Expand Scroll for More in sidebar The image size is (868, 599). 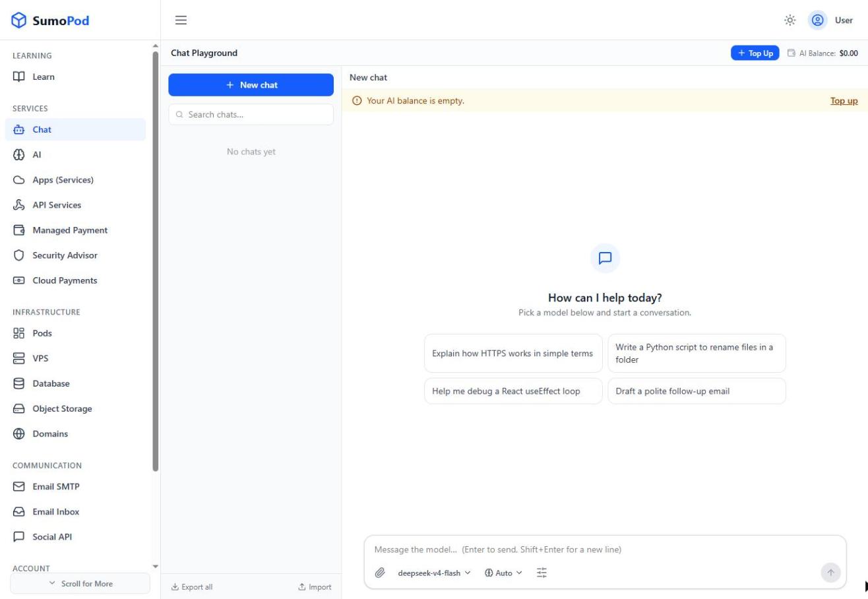80,583
